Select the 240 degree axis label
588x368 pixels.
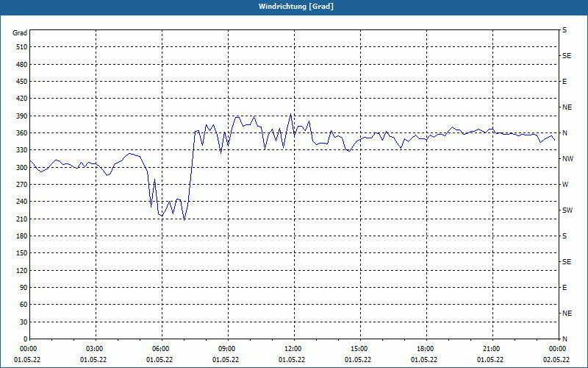point(21,202)
